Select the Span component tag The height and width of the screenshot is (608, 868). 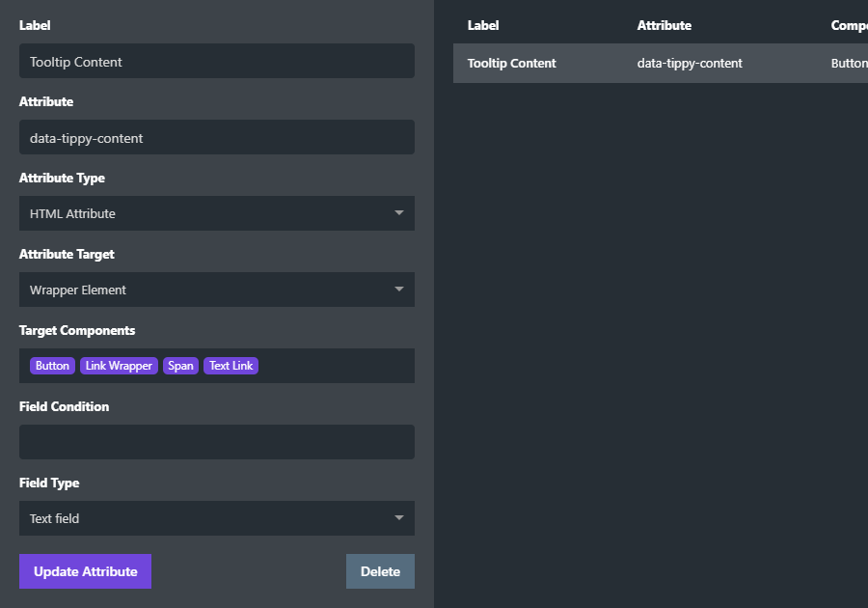pyautogui.click(x=180, y=366)
